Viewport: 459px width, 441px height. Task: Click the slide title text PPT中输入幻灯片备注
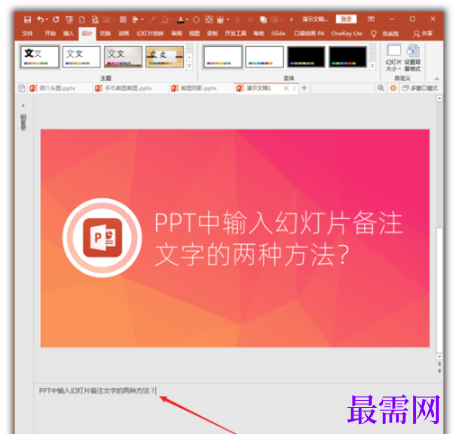pyautogui.click(x=278, y=222)
